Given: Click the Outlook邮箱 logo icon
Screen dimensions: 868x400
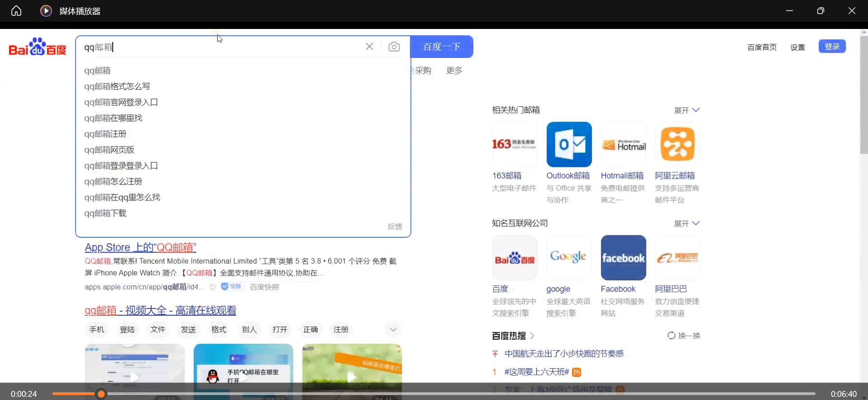Looking at the screenshot, I should point(569,144).
